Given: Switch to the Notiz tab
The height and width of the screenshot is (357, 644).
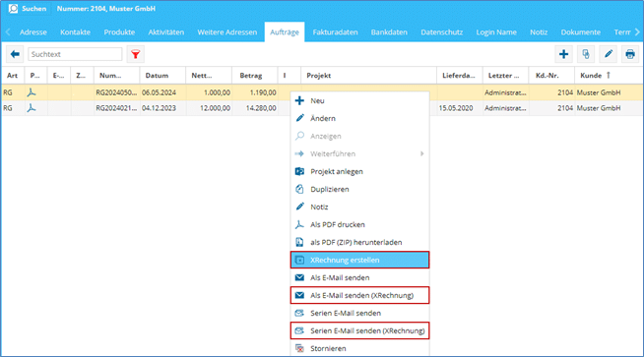Looking at the screenshot, I should pyautogui.click(x=539, y=32).
